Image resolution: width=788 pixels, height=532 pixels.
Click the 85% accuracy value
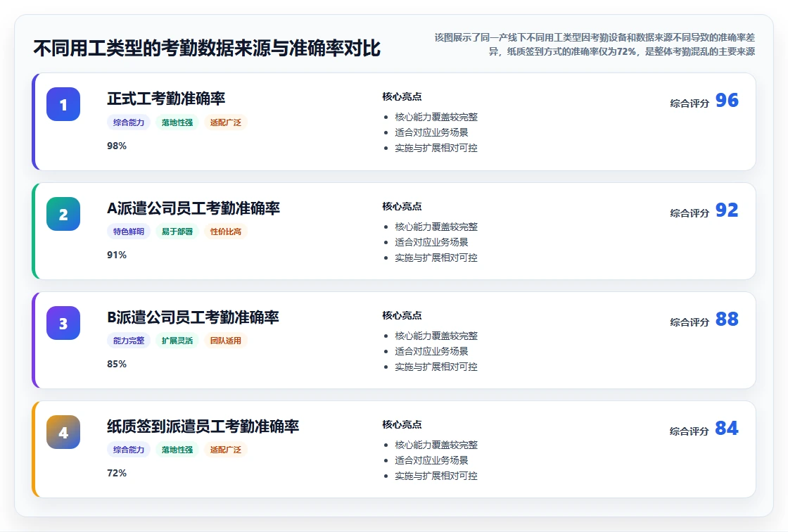pos(117,364)
